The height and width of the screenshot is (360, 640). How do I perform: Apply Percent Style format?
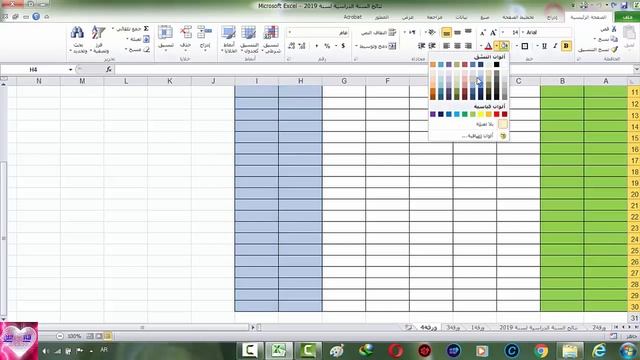(x=327, y=46)
